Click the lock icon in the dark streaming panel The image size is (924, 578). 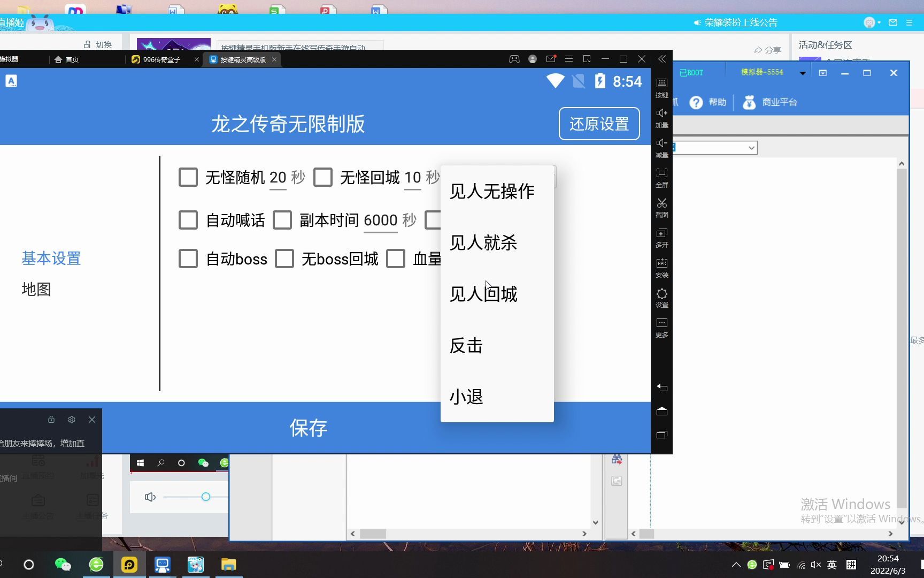click(x=51, y=420)
